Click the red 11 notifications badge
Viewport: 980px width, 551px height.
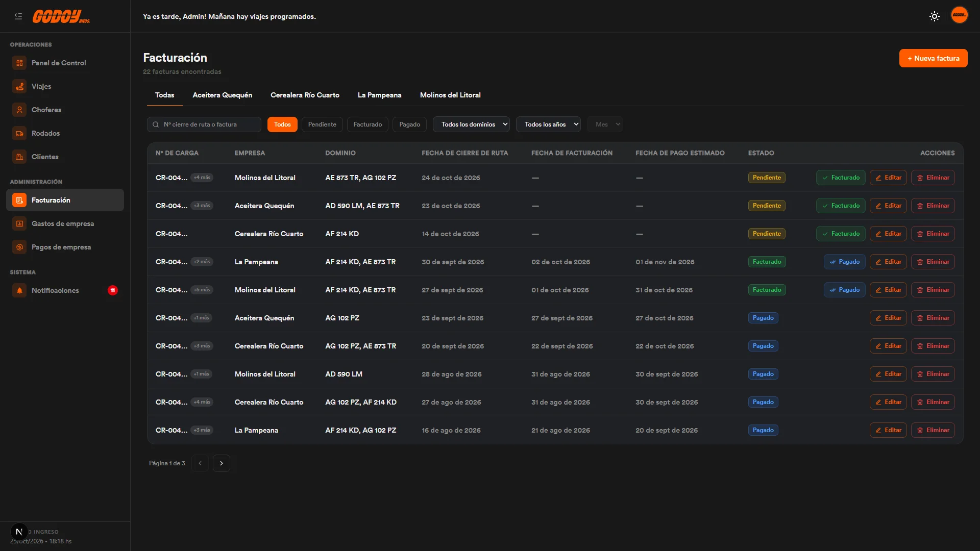point(113,290)
